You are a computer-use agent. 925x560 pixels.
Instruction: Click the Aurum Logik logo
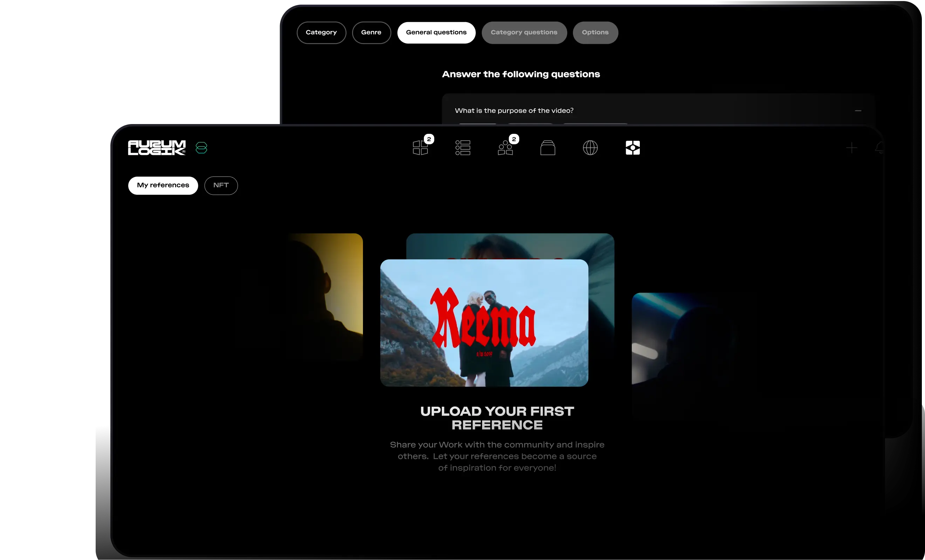[x=157, y=148]
